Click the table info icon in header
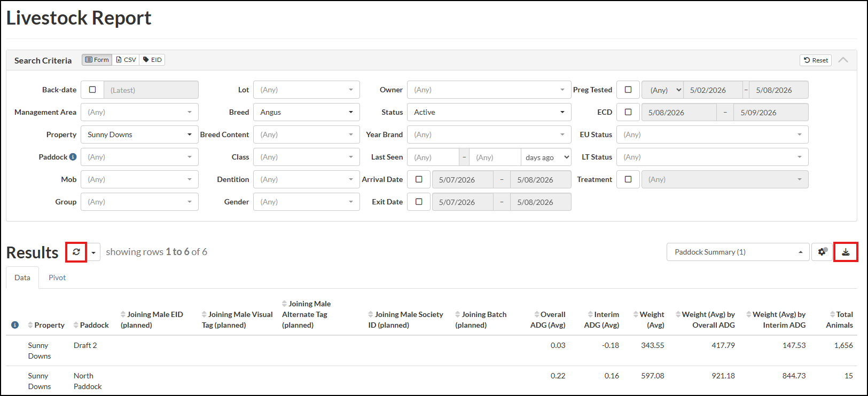This screenshot has width=868, height=396. 15,325
